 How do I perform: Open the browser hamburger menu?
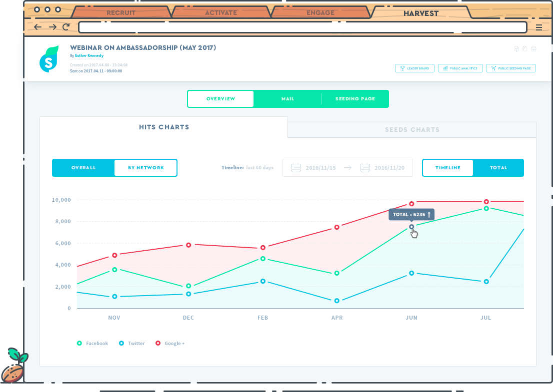coord(538,27)
